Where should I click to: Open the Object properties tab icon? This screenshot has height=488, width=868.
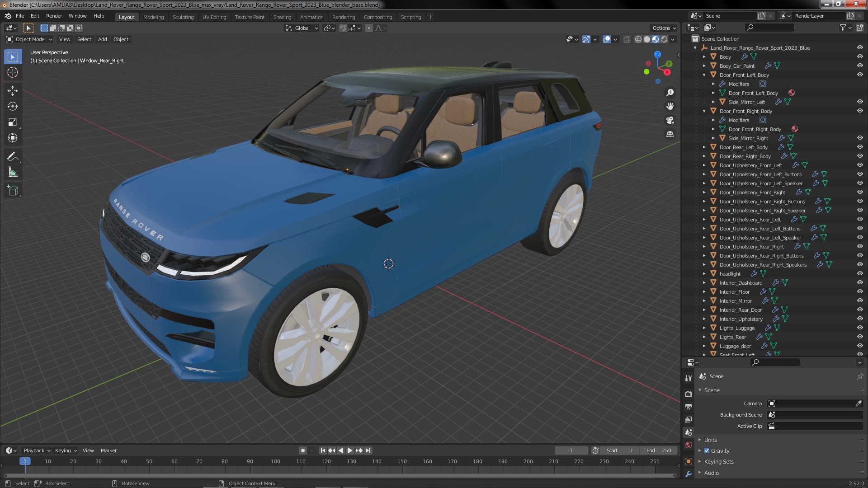(689, 461)
